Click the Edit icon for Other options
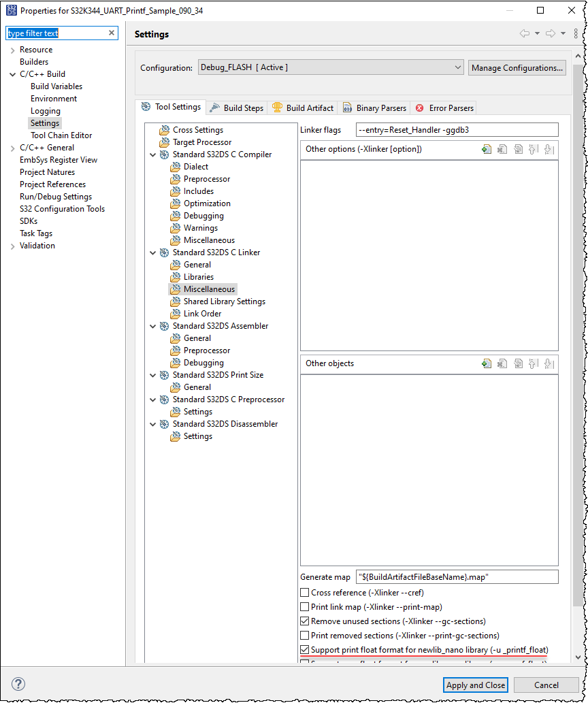The width and height of the screenshot is (588, 703). point(518,148)
